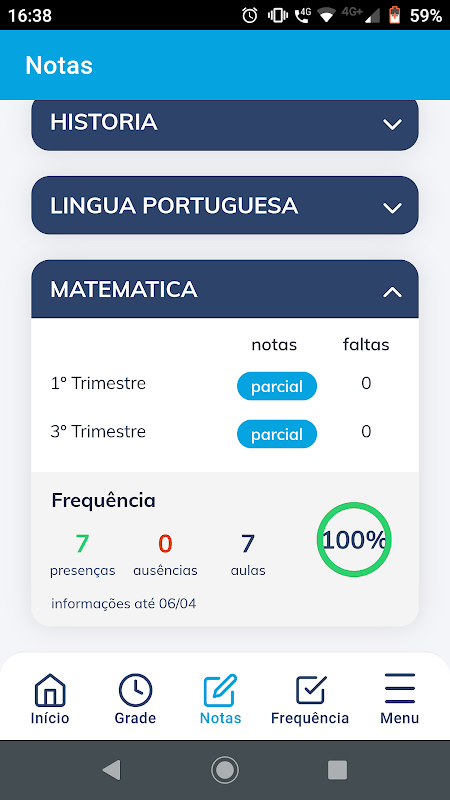Tap the LINGUA PORTUGUESA header title

174,206
